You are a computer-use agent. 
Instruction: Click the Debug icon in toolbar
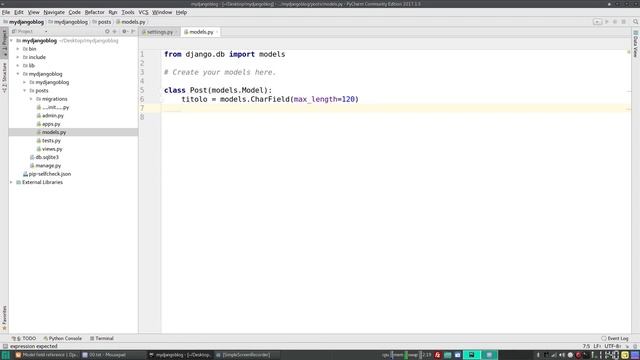615,22
